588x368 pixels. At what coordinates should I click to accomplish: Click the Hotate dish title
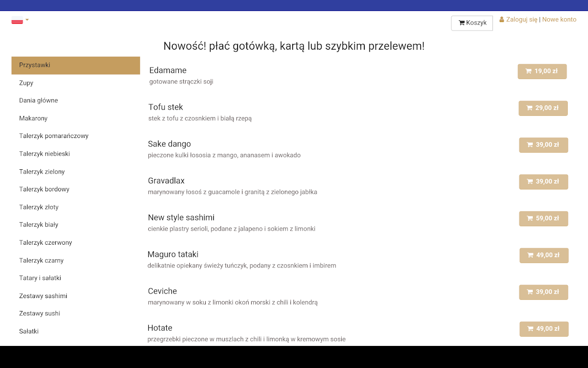pyautogui.click(x=160, y=328)
